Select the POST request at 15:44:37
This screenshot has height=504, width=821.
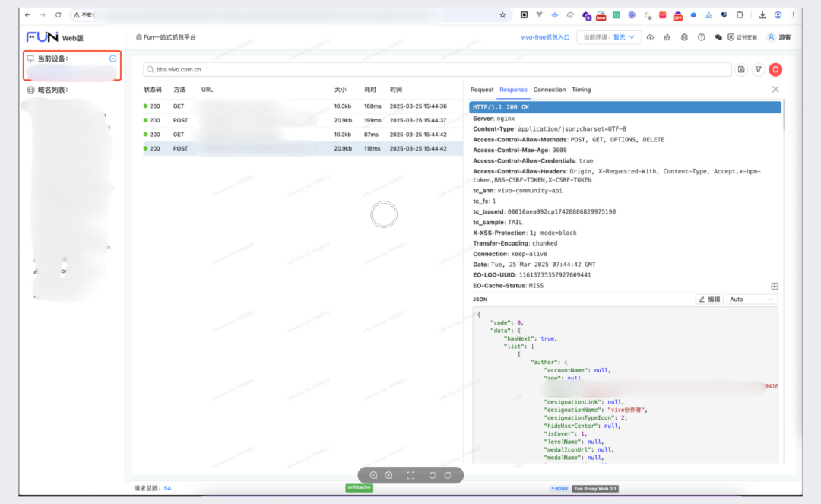303,120
